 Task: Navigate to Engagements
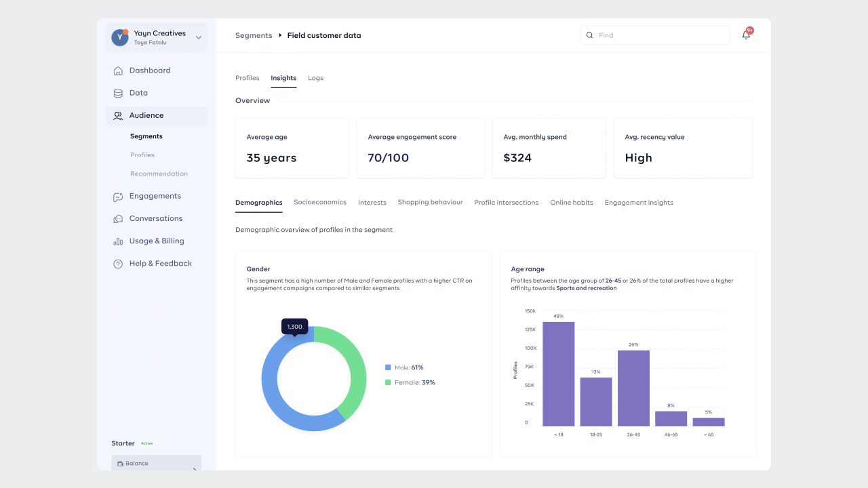[x=155, y=196]
